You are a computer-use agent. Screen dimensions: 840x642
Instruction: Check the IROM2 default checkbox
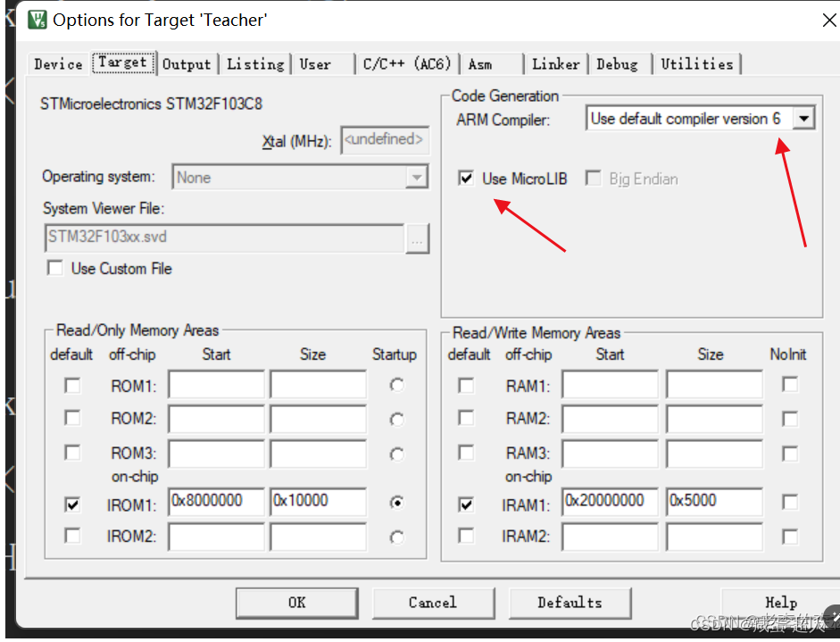(x=72, y=536)
